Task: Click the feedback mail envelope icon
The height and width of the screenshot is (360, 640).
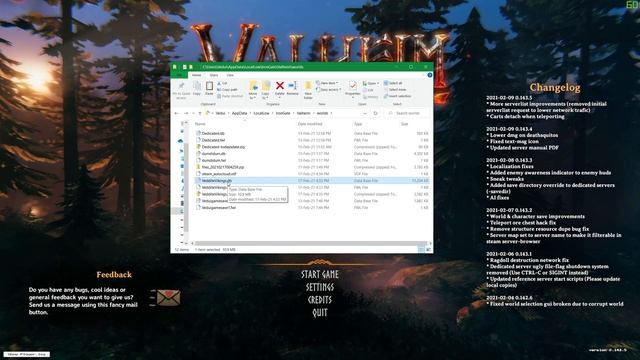Action: pos(168,298)
